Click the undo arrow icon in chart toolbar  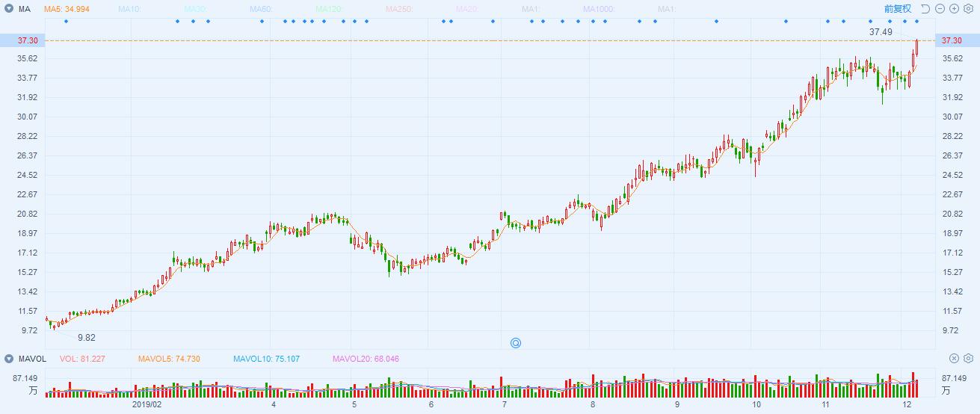[x=925, y=9]
